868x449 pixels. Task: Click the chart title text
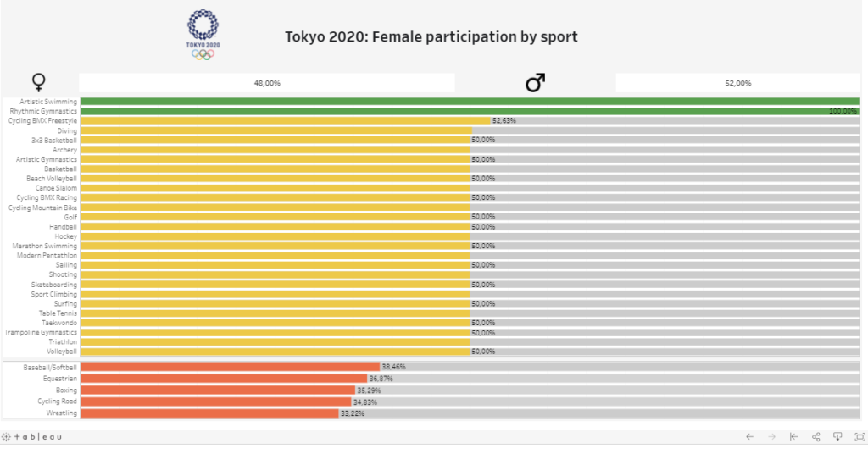click(431, 37)
